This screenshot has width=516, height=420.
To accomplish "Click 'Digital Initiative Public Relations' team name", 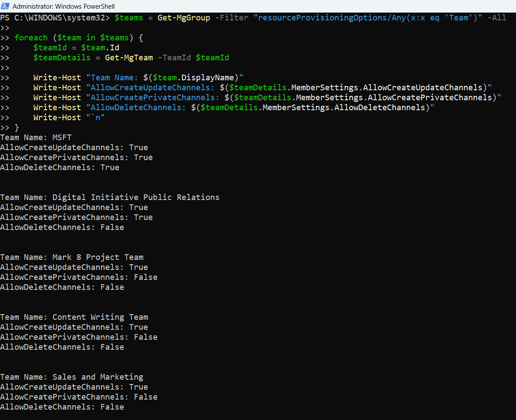I will click(136, 197).
